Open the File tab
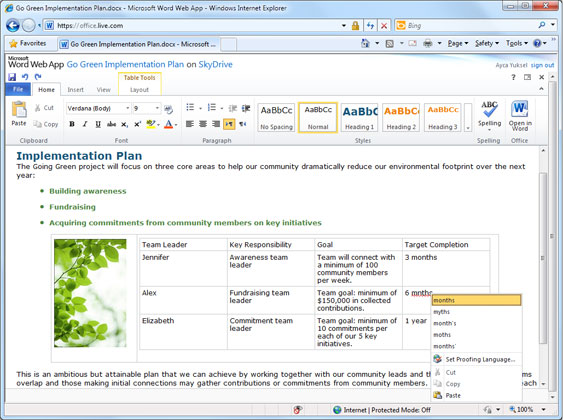563x420 pixels. tap(18, 89)
